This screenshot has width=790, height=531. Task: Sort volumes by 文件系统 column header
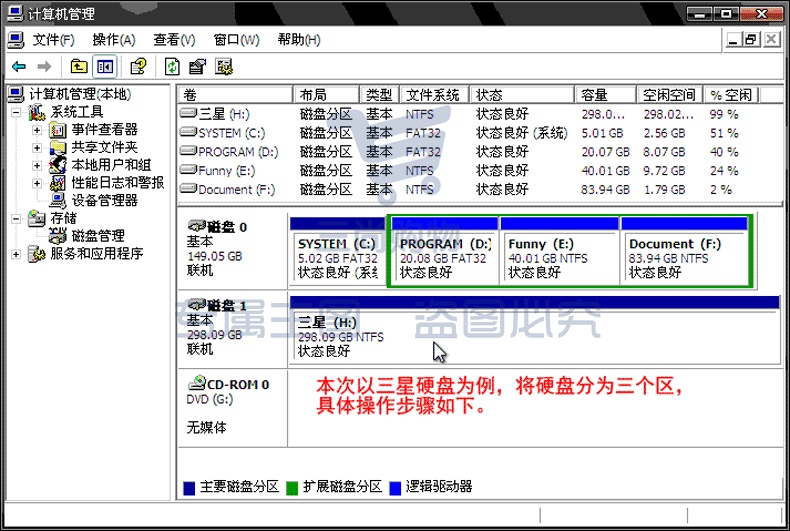[434, 95]
